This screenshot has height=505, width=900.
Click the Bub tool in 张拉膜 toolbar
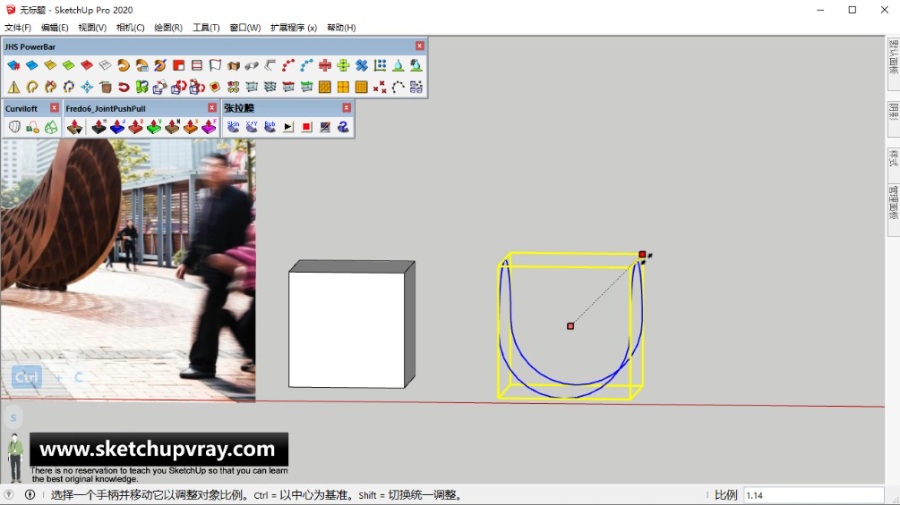coord(270,126)
